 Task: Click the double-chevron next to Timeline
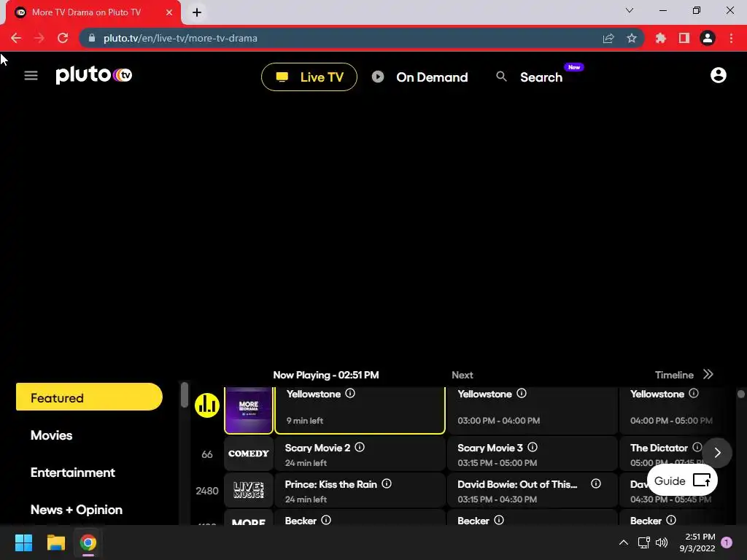tap(708, 374)
